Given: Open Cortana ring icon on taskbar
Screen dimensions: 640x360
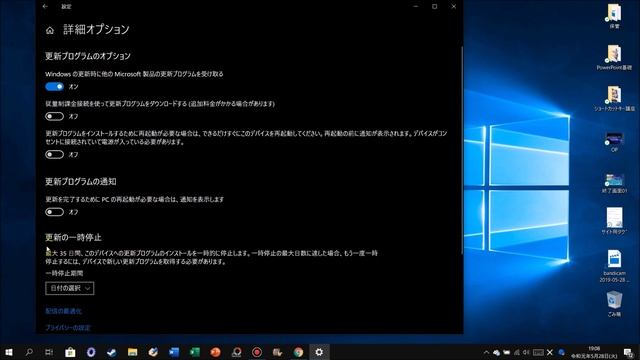Looking at the screenshot, I should coord(91,352).
